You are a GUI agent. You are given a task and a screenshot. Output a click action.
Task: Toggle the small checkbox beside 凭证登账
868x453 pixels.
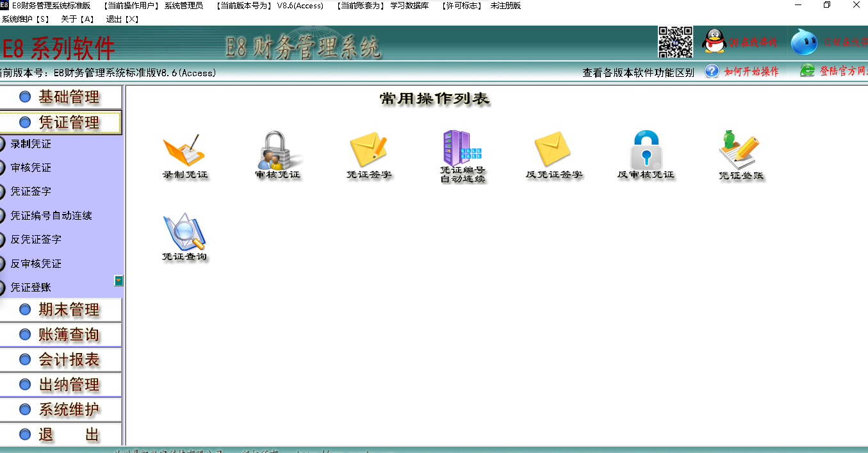118,281
